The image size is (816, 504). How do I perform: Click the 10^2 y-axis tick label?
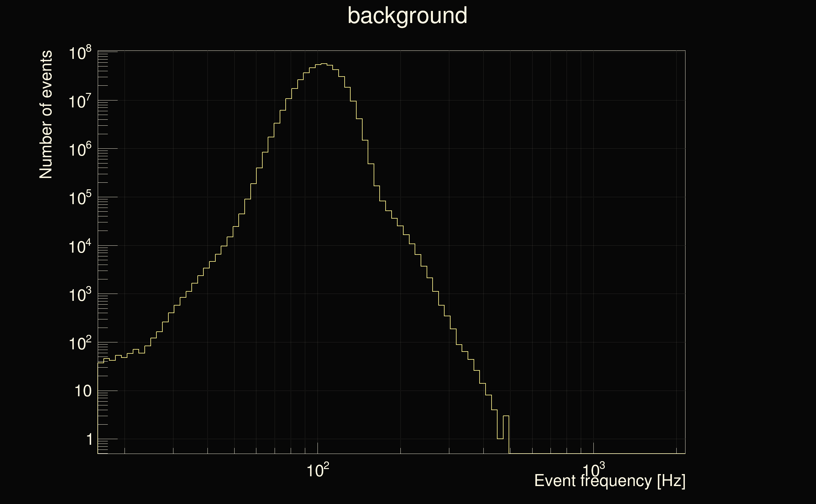[80, 343]
